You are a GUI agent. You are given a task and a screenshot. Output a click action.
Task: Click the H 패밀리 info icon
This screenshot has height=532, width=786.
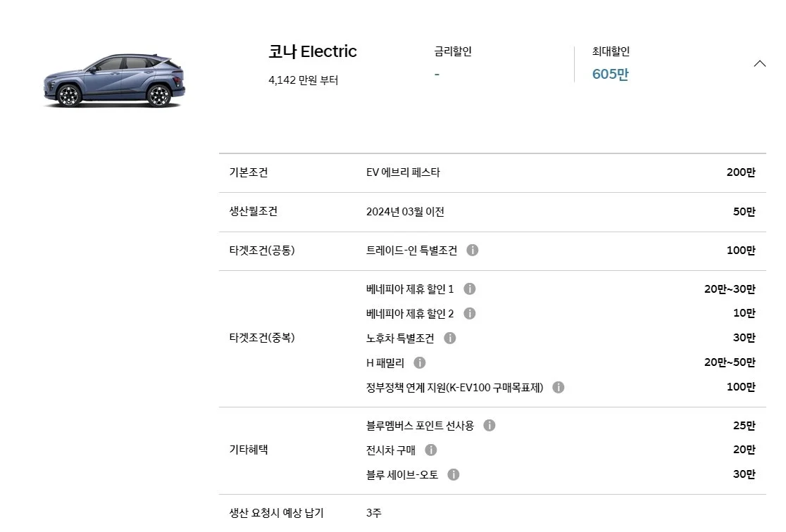click(420, 362)
